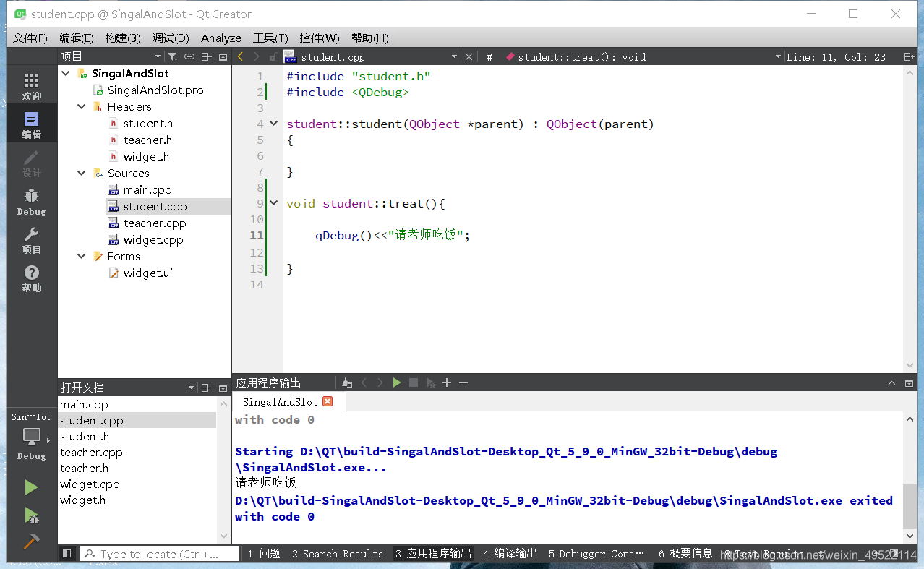Open the 项目 projects mode with wrench icon
This screenshot has width=924, height=569.
coord(32,239)
